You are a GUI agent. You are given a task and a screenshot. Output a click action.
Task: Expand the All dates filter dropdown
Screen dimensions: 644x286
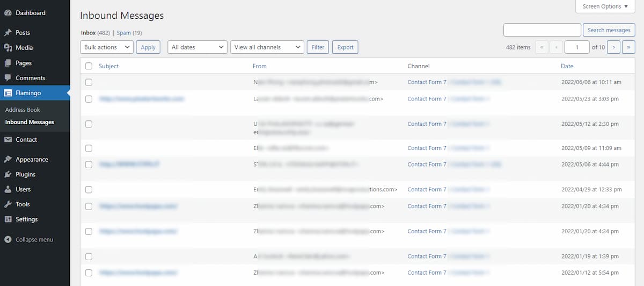[197, 47]
